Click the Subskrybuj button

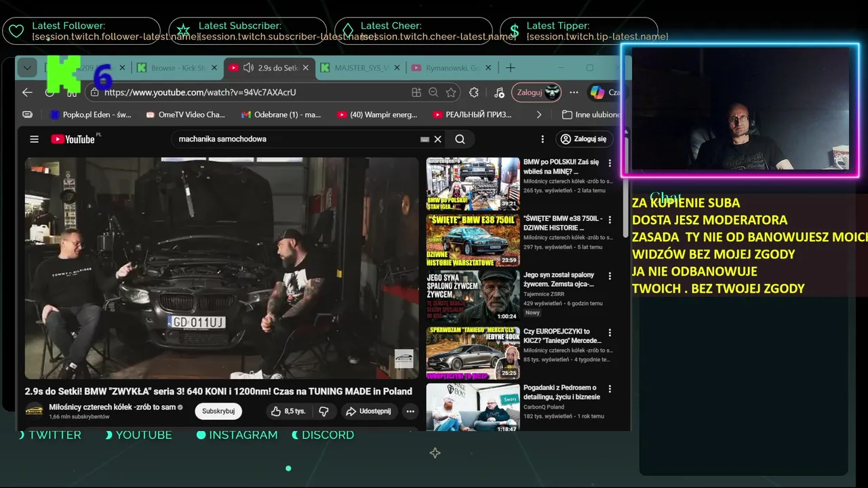tap(218, 411)
